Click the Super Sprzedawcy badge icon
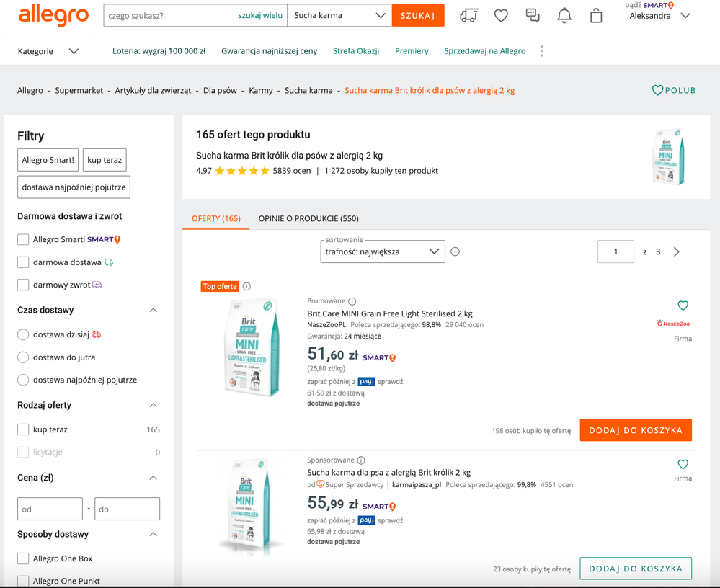This screenshot has width=720, height=588. point(321,484)
